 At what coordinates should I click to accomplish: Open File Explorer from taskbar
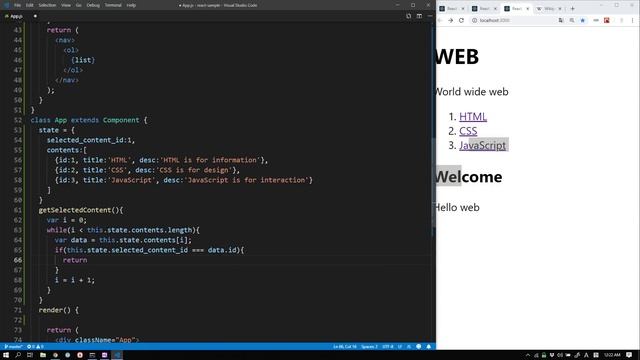[x=43, y=355]
